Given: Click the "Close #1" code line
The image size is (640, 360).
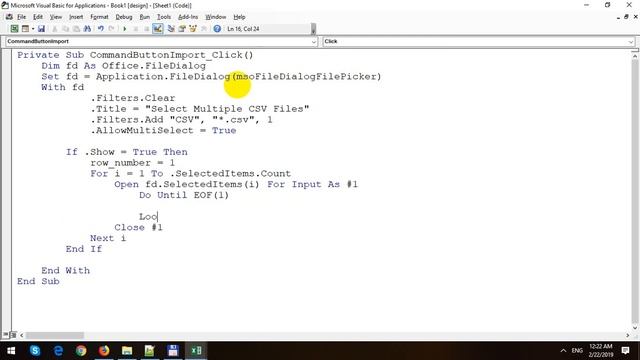Looking at the screenshot, I should (138, 227).
